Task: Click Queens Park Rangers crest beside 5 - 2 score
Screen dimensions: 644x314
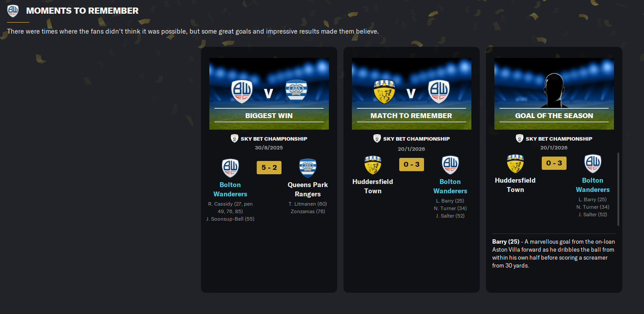Action: pos(308,168)
